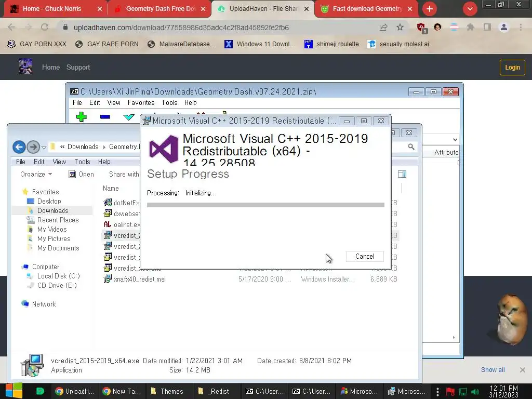Cancel the Visual C++ setup
The image size is (532, 399).
(365, 256)
